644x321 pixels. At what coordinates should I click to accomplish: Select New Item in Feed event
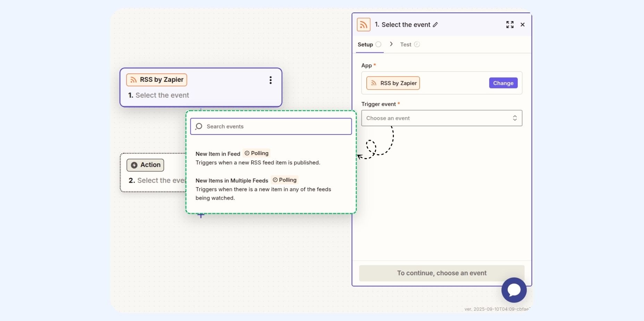[x=218, y=154]
